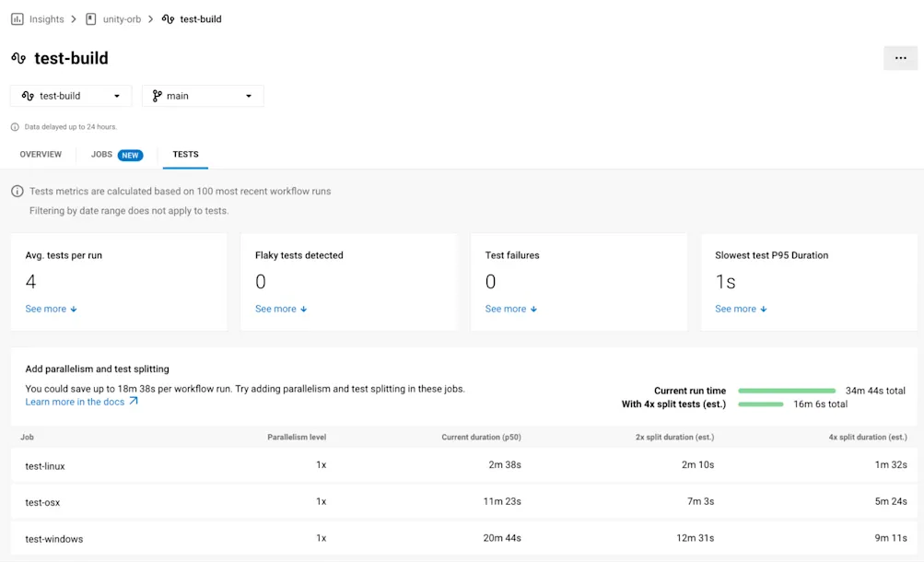924x562 pixels.
Task: Open Learn more in the docs link
Action: click(x=75, y=402)
